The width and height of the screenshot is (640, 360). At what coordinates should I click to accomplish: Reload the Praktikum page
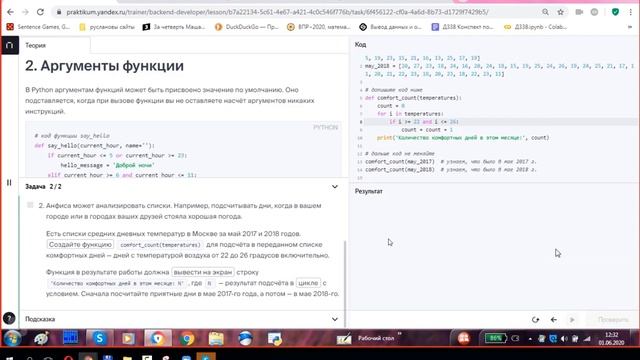[40, 12]
